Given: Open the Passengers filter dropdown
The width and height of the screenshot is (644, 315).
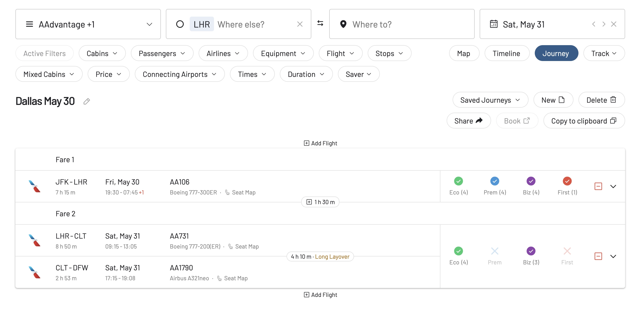Looking at the screenshot, I should (162, 53).
